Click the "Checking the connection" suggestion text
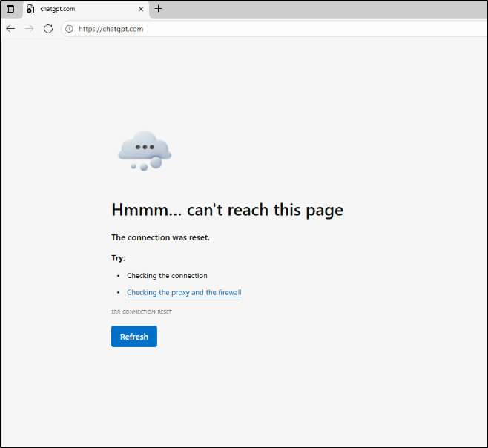Screen dimensions: 488x448 click(167, 276)
